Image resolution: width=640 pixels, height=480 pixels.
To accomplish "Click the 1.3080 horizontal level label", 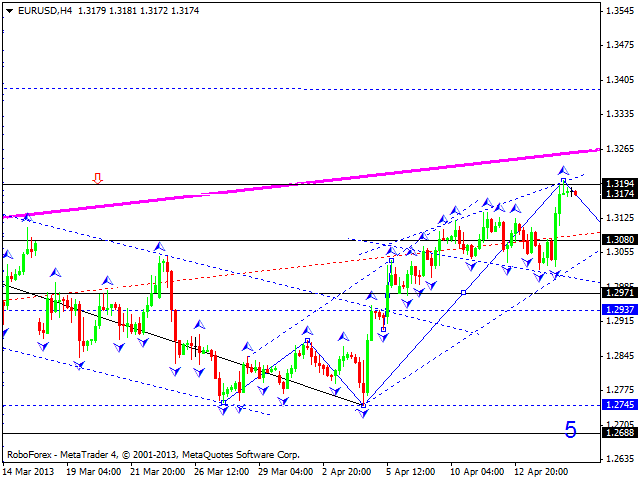I will click(619, 240).
